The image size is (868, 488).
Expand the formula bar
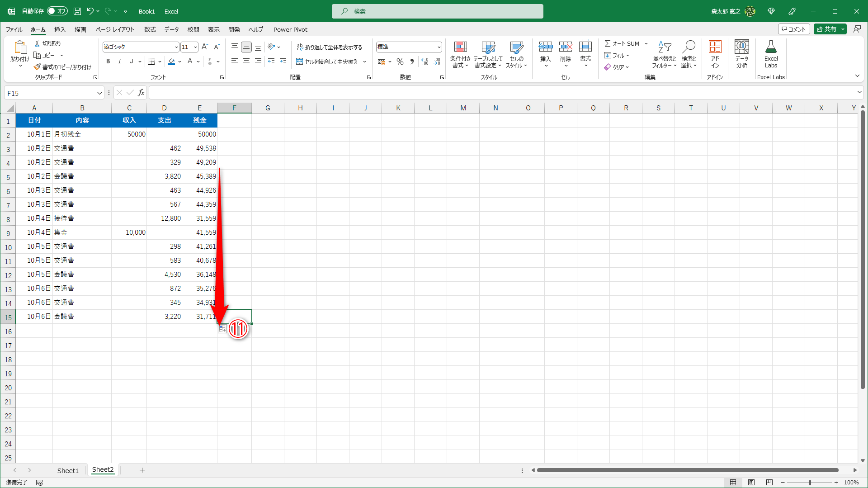pyautogui.click(x=859, y=92)
